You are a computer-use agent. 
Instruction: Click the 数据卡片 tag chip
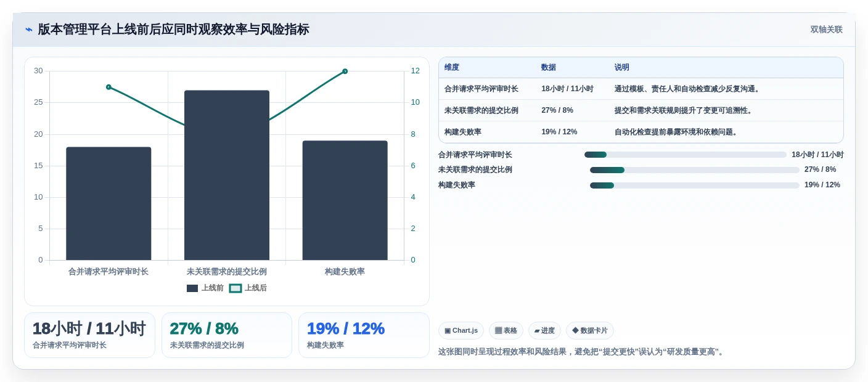coord(590,331)
